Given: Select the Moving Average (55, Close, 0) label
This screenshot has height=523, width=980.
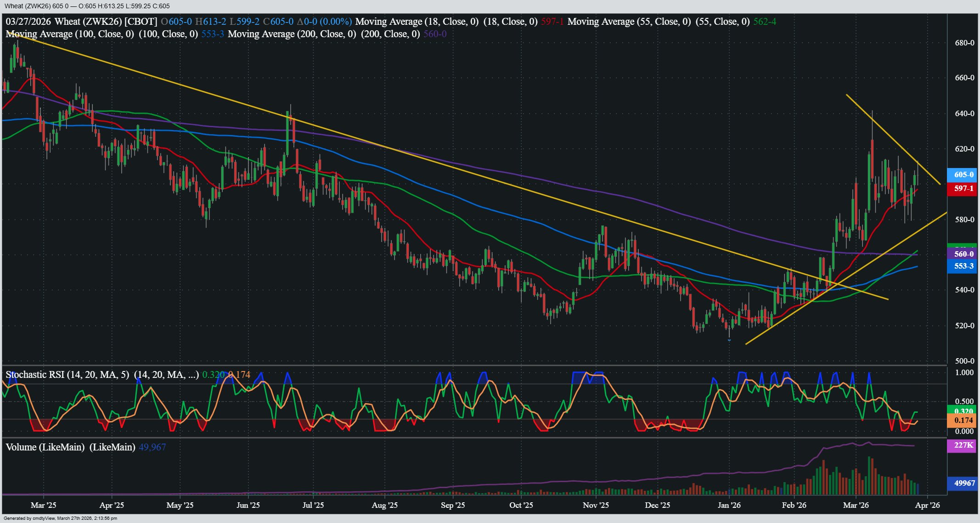Looking at the screenshot, I should coord(629,22).
